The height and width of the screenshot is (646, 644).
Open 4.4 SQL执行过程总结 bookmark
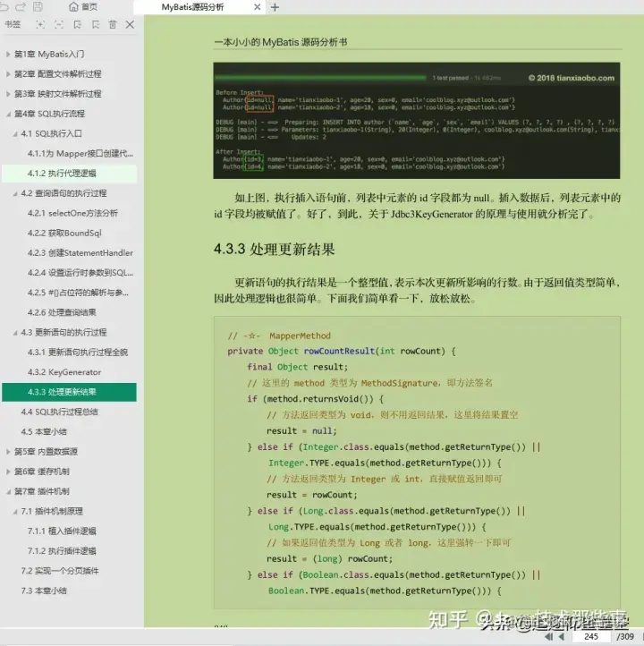pos(60,412)
